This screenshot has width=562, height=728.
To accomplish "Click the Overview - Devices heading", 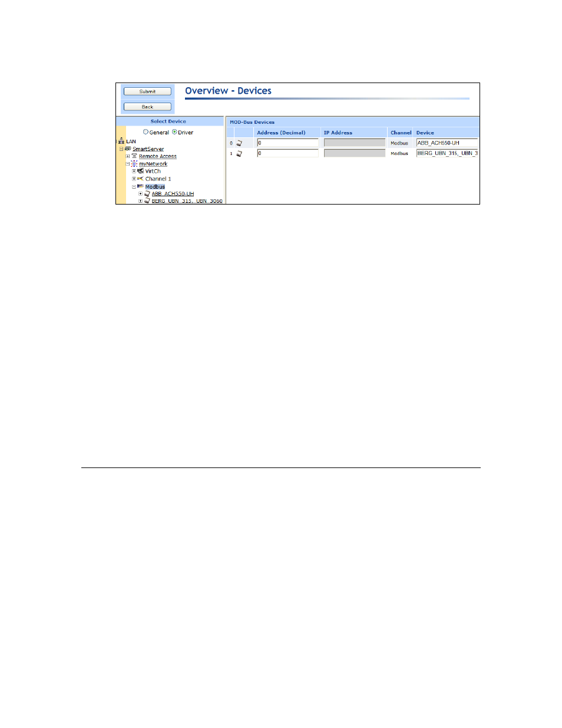I will click(x=228, y=91).
